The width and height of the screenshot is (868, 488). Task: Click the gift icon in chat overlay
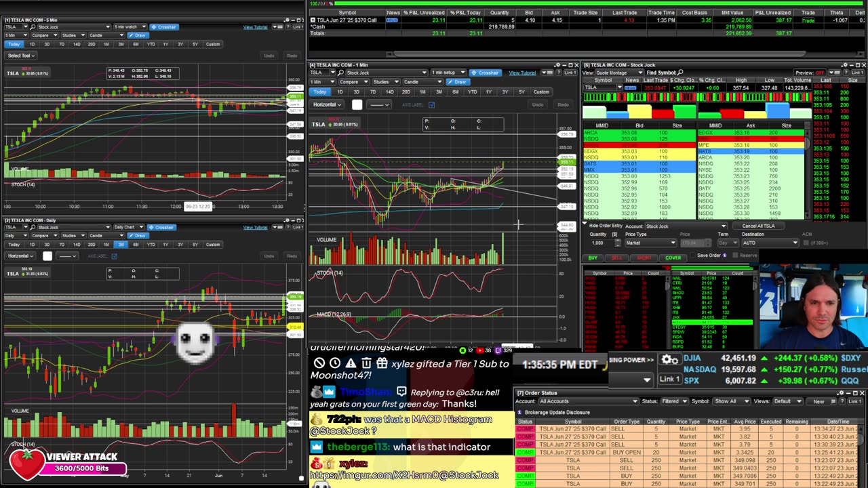pos(382,364)
